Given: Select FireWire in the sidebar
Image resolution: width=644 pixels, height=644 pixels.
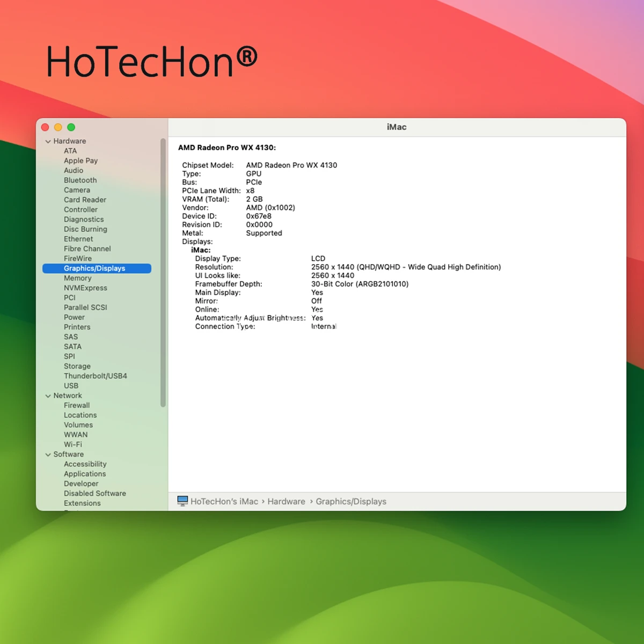Looking at the screenshot, I should (78, 259).
